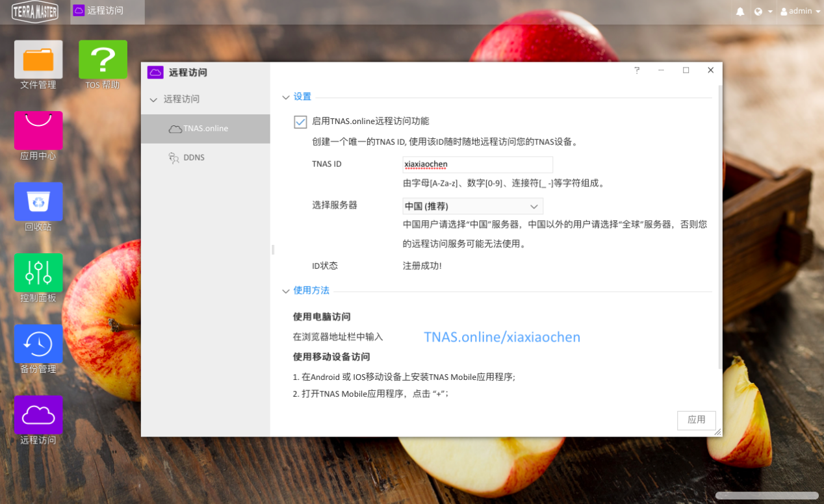This screenshot has width=824, height=504.
Task: Click the cloud icon in the dialog title
Action: (x=155, y=72)
